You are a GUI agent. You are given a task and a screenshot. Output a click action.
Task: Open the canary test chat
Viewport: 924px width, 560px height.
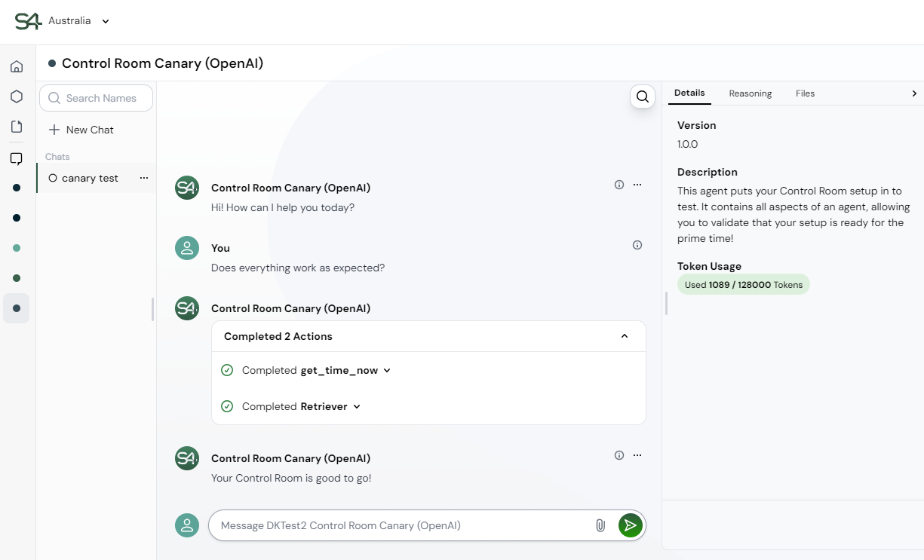tap(90, 179)
